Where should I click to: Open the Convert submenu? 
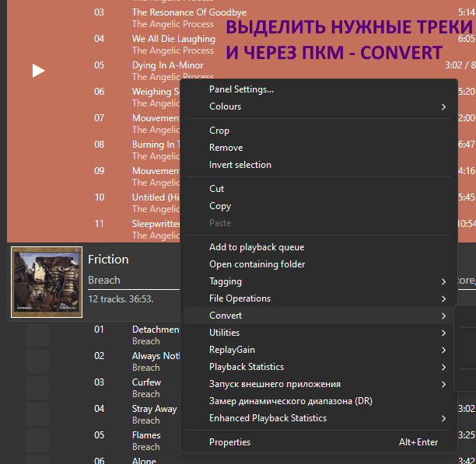click(226, 316)
